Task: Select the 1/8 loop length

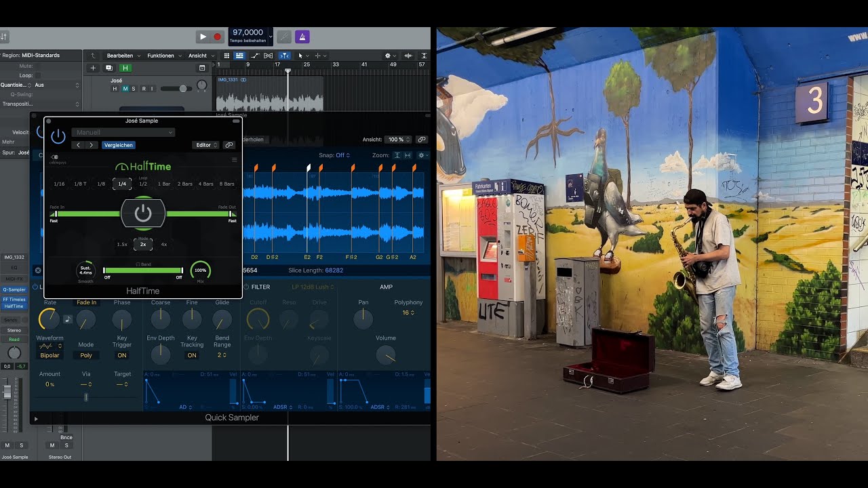Action: (101, 184)
